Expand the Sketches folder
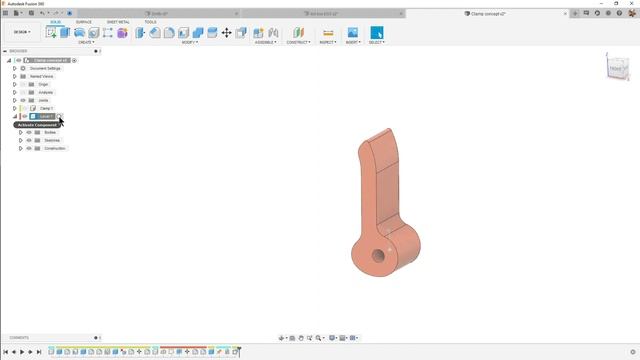Image resolution: width=640 pixels, height=360 pixels. 21,140
